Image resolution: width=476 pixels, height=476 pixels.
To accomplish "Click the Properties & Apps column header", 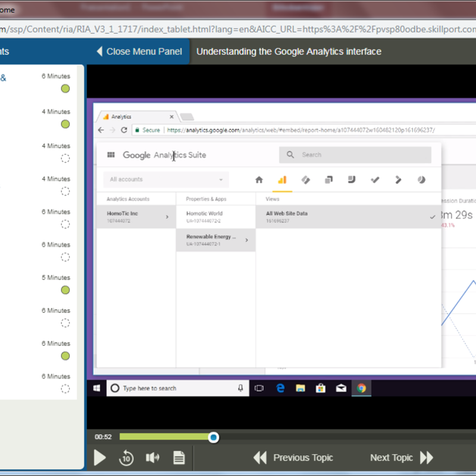I will pos(206,199).
